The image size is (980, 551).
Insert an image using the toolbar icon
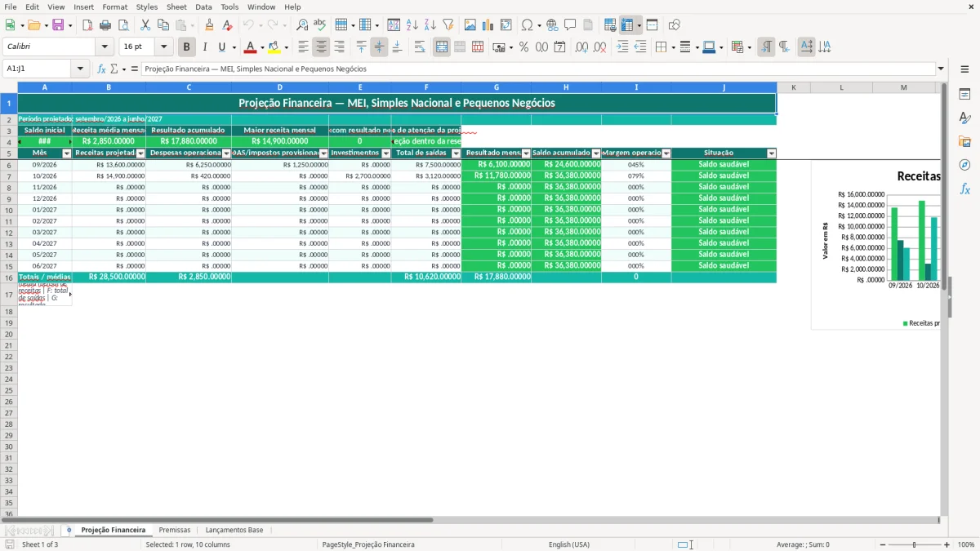[470, 25]
